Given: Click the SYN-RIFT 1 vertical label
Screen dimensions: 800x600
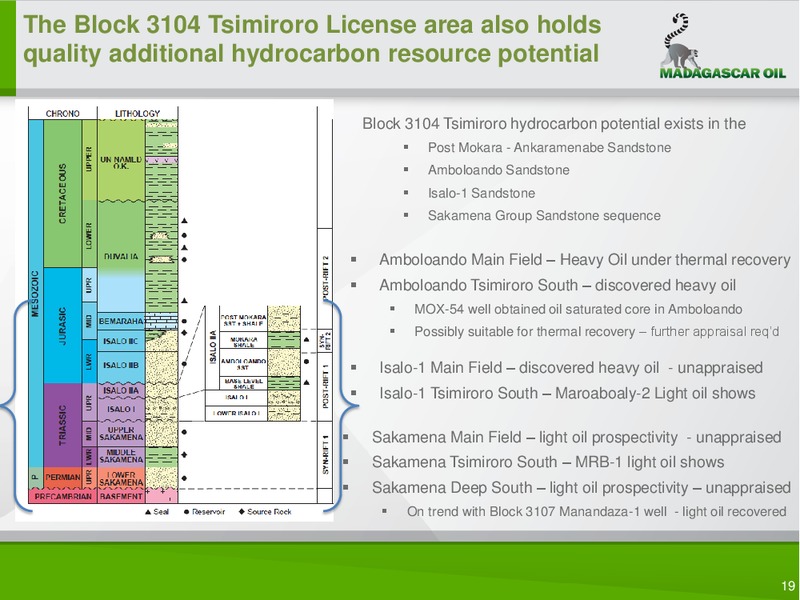Looking at the screenshot, I should click(x=326, y=454).
